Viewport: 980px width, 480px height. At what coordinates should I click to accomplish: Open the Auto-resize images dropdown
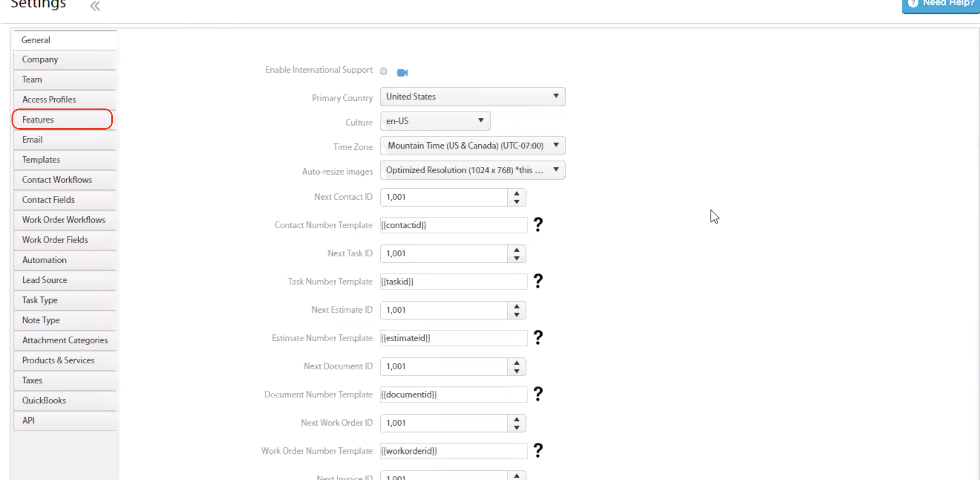click(x=473, y=170)
